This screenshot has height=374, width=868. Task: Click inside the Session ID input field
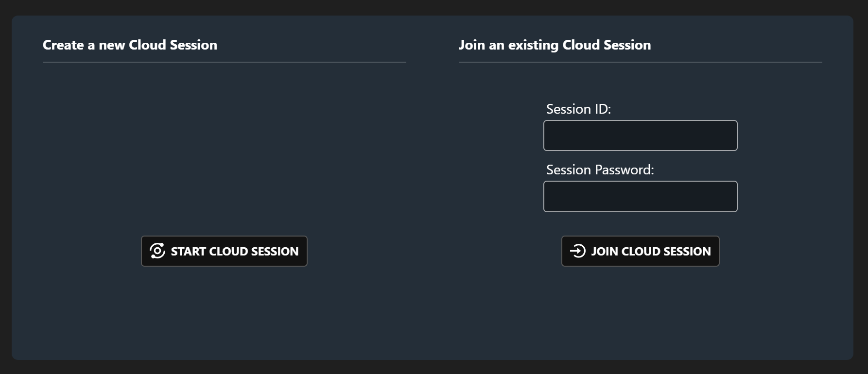pos(640,135)
